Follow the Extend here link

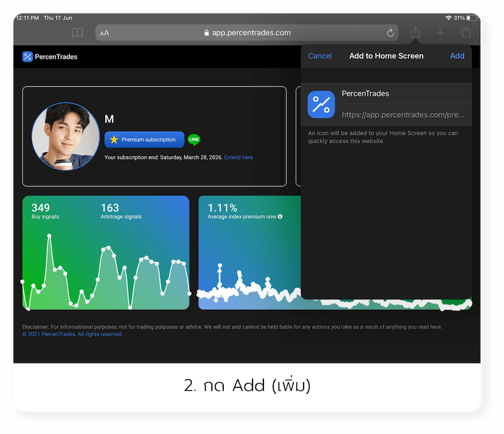coord(239,157)
